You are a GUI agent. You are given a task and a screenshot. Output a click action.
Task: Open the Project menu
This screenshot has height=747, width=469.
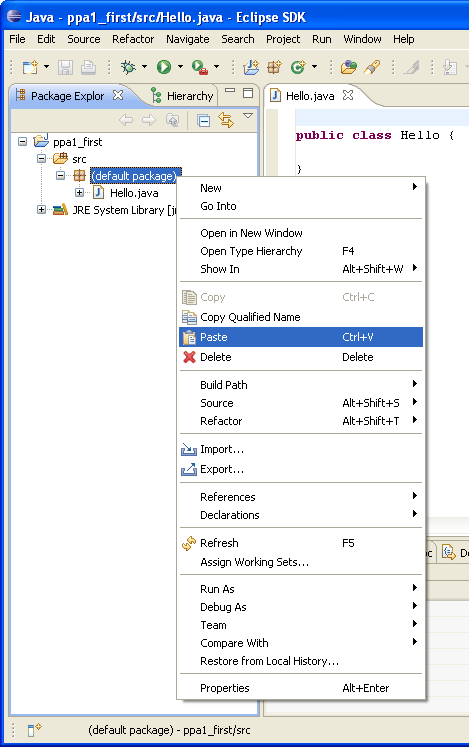pos(283,39)
